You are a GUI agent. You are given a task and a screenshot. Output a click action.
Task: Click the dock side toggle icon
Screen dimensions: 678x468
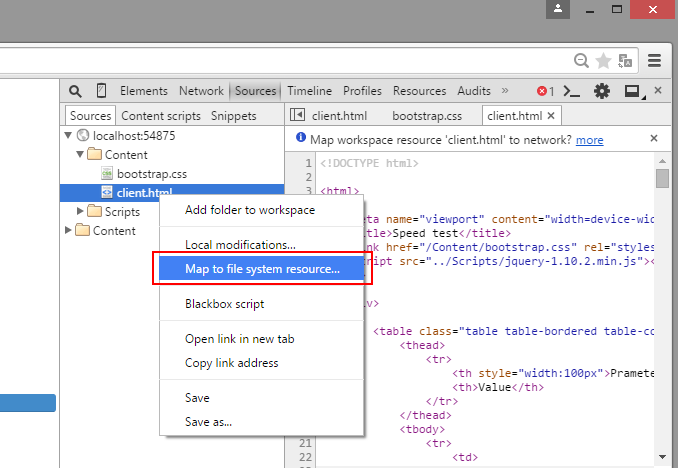tap(633, 92)
